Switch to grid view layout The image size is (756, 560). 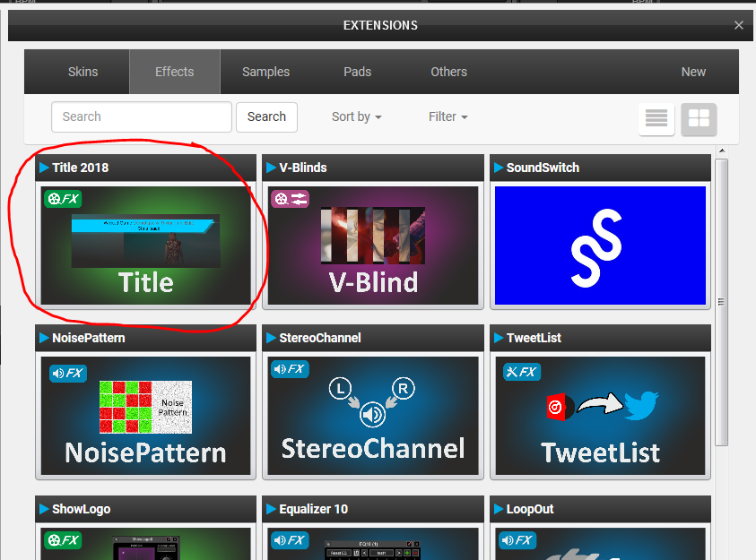point(699,118)
